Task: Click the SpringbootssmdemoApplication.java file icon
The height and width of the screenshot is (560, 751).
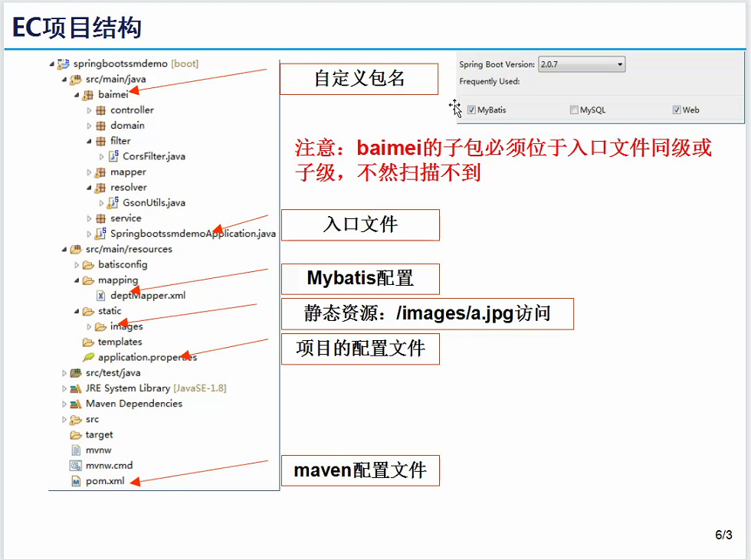Action: pyautogui.click(x=100, y=234)
